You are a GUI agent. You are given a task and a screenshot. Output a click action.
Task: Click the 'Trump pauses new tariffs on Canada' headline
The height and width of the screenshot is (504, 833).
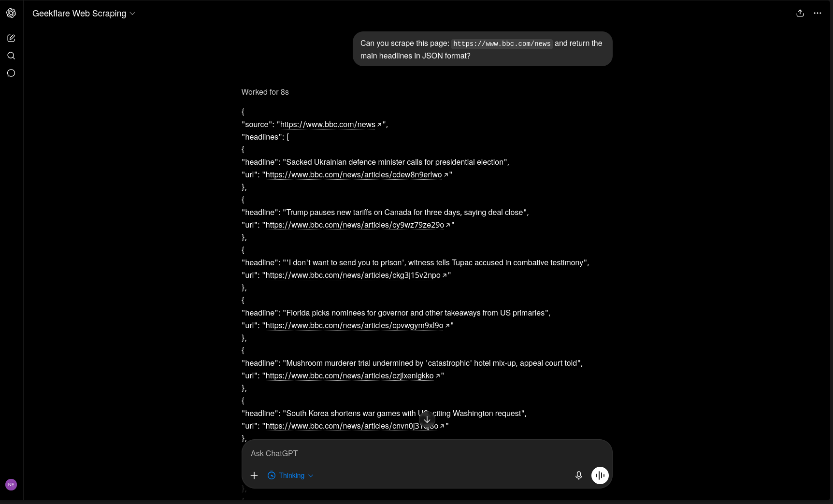coord(405,212)
